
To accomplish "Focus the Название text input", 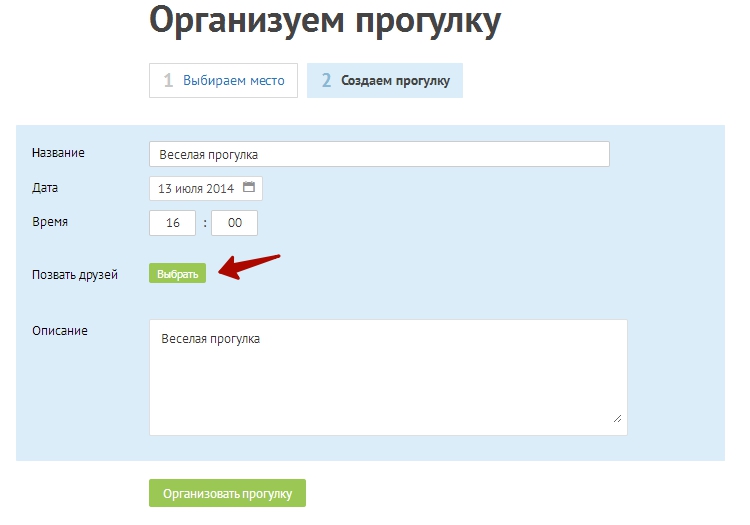I will point(379,154).
